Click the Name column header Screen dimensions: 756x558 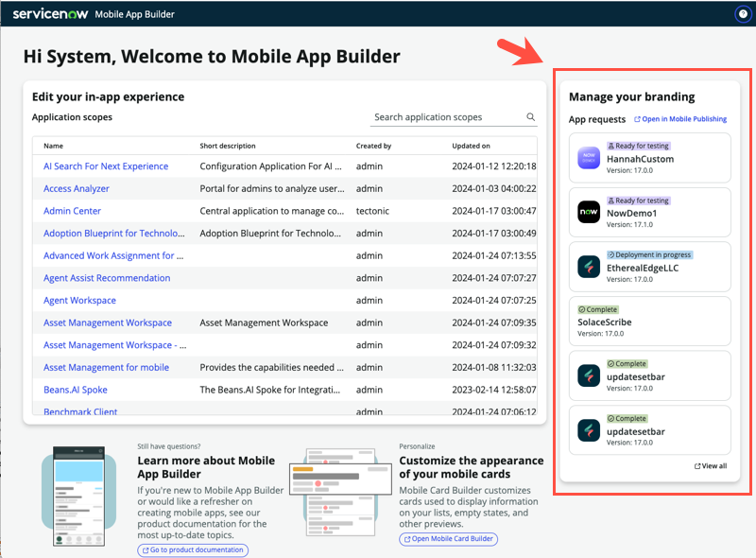(x=54, y=146)
